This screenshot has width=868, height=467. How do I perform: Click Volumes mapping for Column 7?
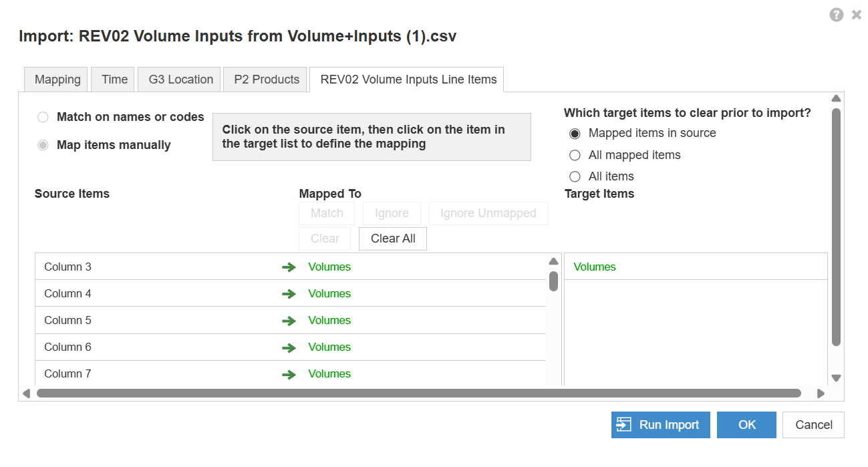(x=329, y=373)
